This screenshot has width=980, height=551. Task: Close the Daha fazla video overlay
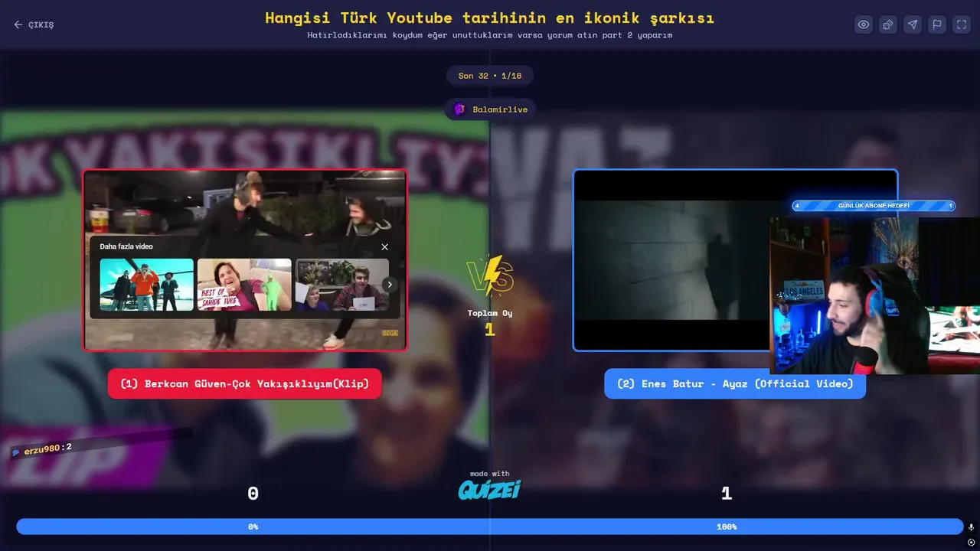coord(384,246)
